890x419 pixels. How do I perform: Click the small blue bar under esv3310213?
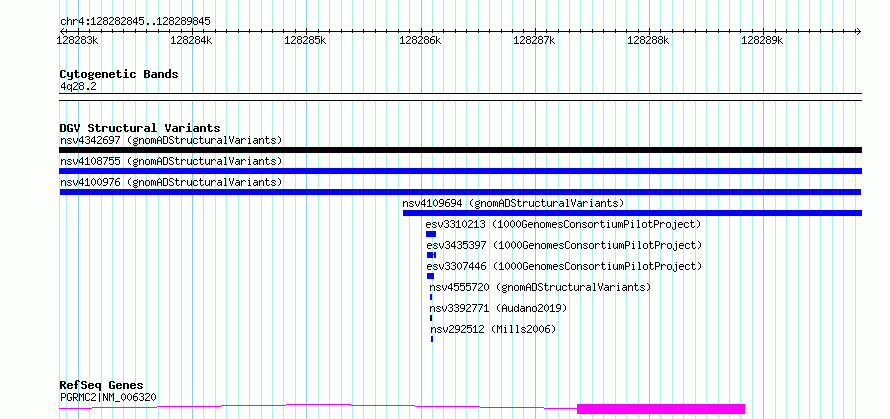(431, 234)
